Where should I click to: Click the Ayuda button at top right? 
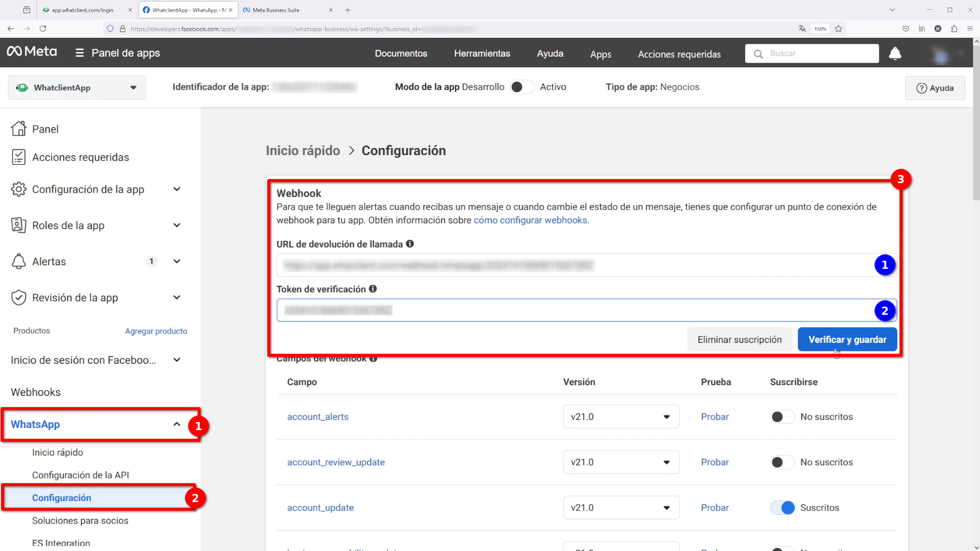[935, 88]
